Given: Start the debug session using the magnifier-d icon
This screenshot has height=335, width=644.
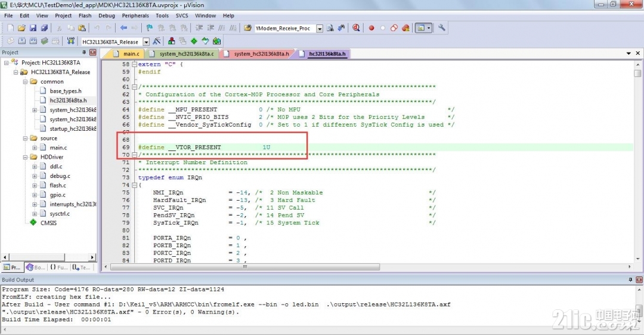Looking at the screenshot, I should 356,28.
